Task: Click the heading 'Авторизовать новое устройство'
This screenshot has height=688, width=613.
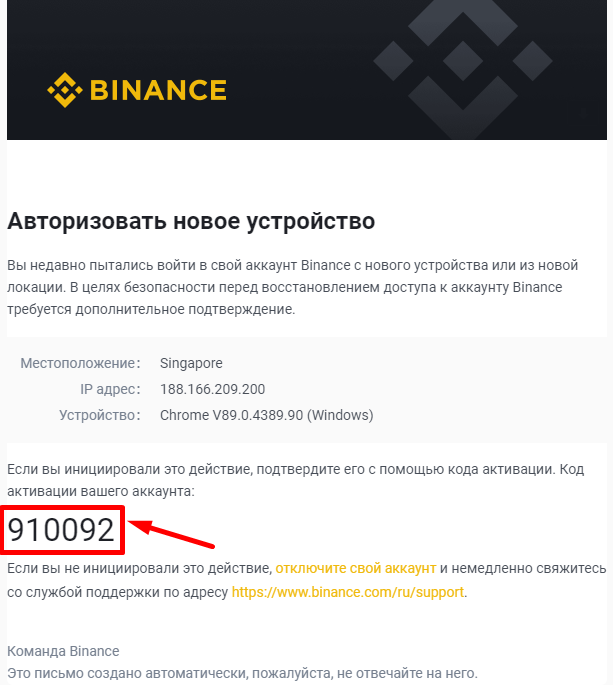Action: pos(191,221)
